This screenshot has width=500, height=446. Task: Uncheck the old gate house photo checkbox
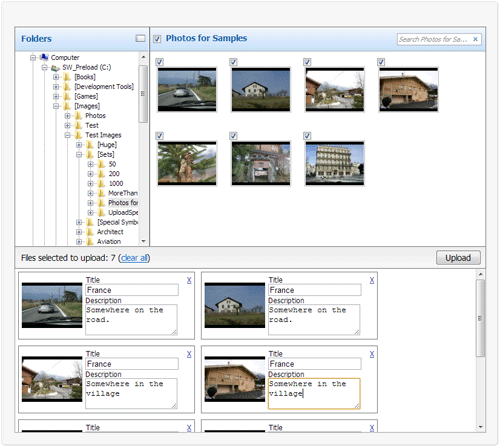(234, 136)
